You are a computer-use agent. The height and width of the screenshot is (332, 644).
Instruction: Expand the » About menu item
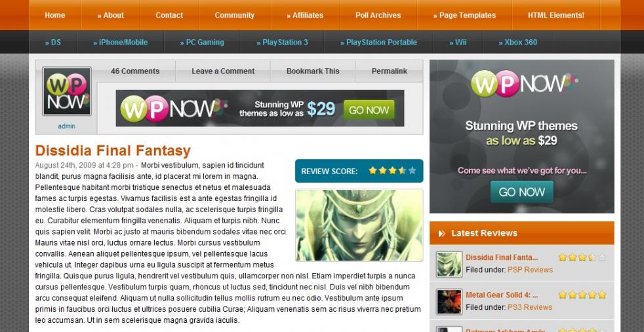(x=110, y=15)
